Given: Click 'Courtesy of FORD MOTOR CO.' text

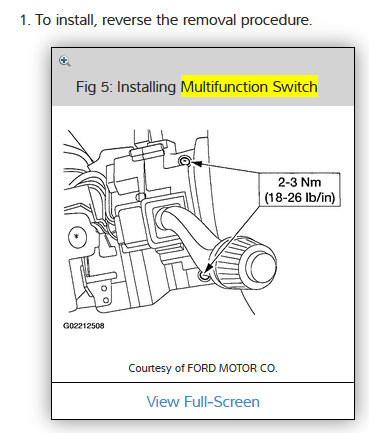Looking at the screenshot, I should coord(203,368).
